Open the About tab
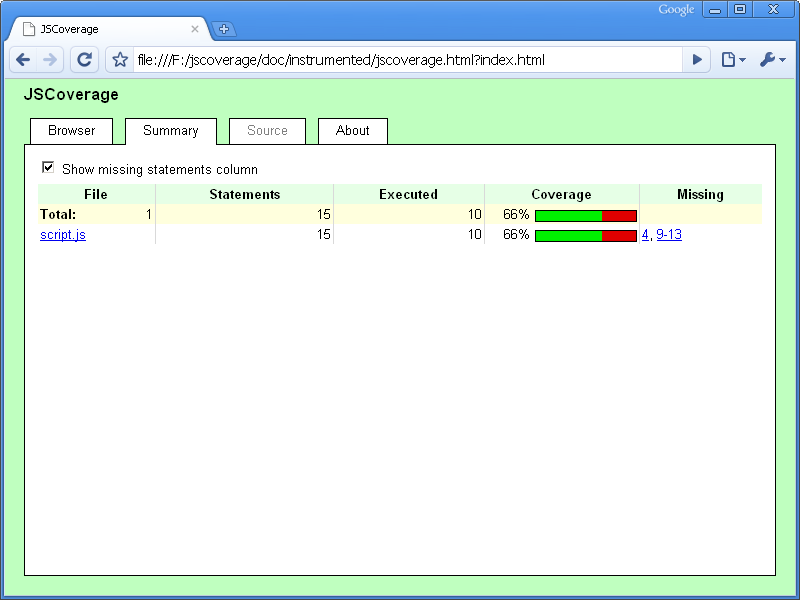Screen dimensions: 800x600 (x=353, y=131)
